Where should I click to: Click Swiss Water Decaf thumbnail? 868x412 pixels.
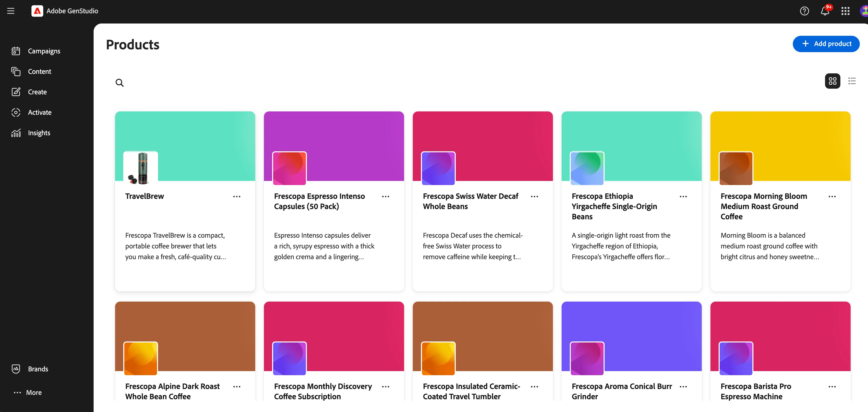(438, 168)
